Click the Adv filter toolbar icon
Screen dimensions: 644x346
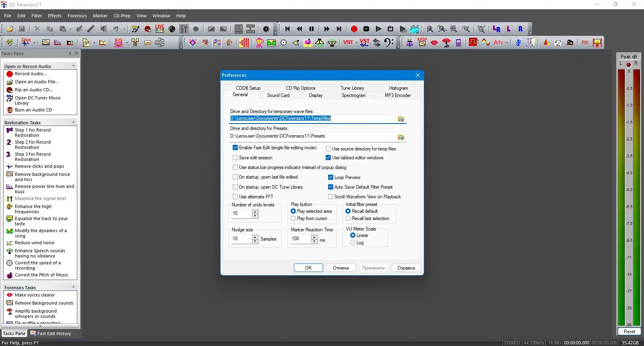pos(498,42)
